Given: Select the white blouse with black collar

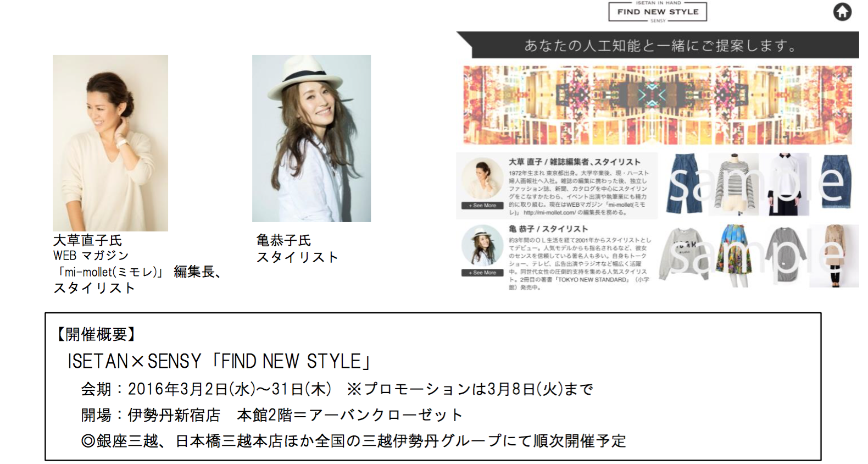Looking at the screenshot, I should click(x=787, y=184).
